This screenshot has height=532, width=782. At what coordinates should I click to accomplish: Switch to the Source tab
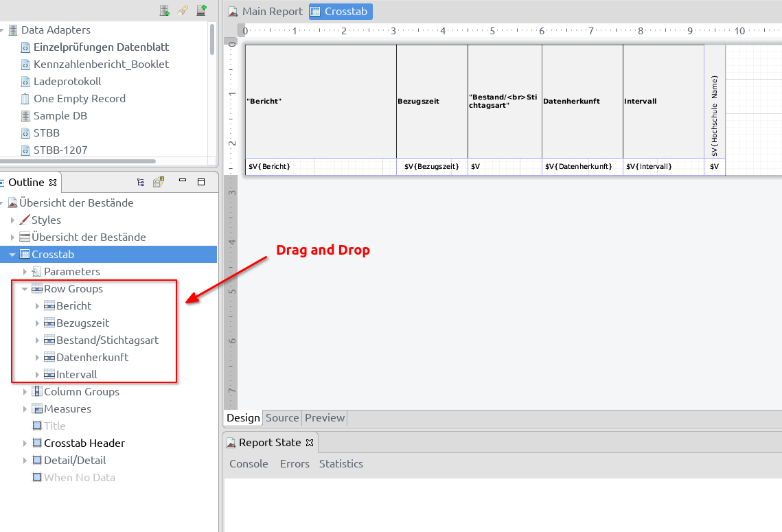click(282, 418)
